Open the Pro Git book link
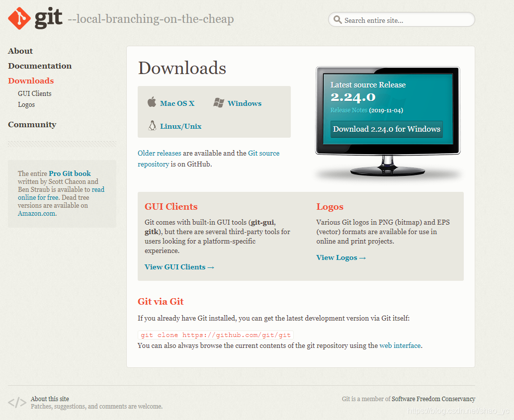Viewport: 514px width, 420px height. (x=70, y=173)
